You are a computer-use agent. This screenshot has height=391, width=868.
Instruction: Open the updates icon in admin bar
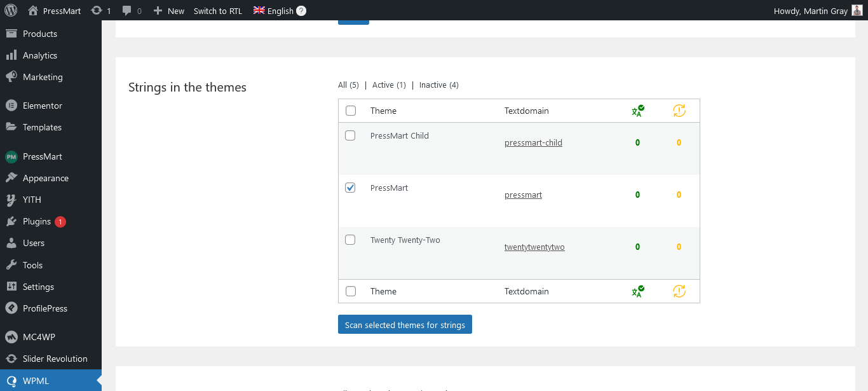tap(97, 10)
